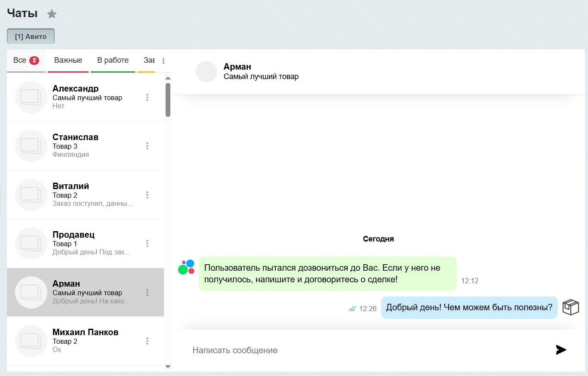Open the chat with Виталий
Image resolution: width=588 pixels, height=376 pixels.
coord(85,195)
